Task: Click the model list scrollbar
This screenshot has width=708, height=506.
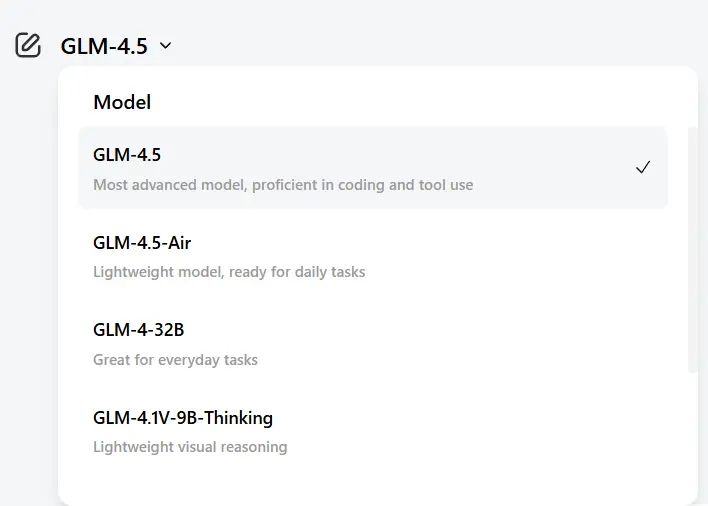Action: click(x=692, y=250)
